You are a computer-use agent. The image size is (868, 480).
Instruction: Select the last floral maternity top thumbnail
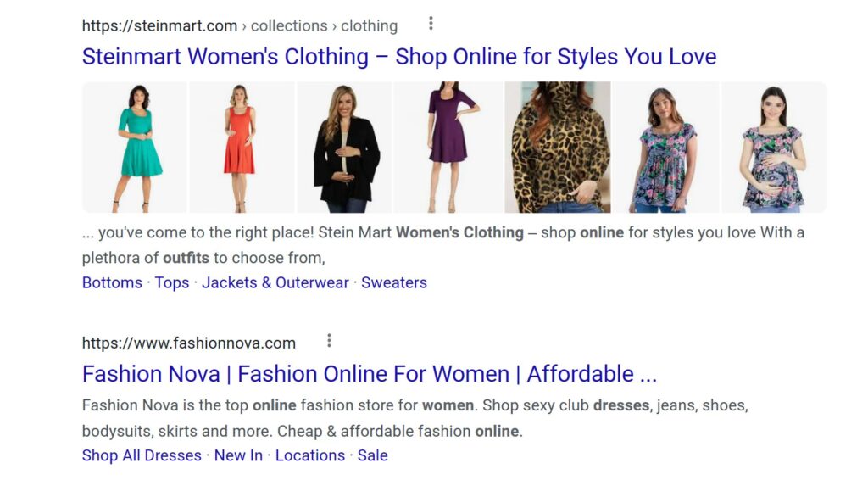point(771,147)
